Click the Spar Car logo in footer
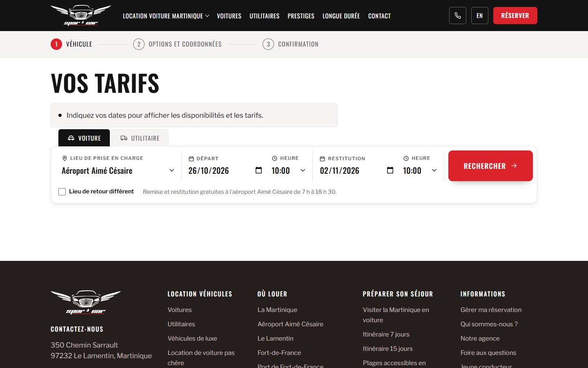Screen dimensions: 588x368 click(86, 302)
